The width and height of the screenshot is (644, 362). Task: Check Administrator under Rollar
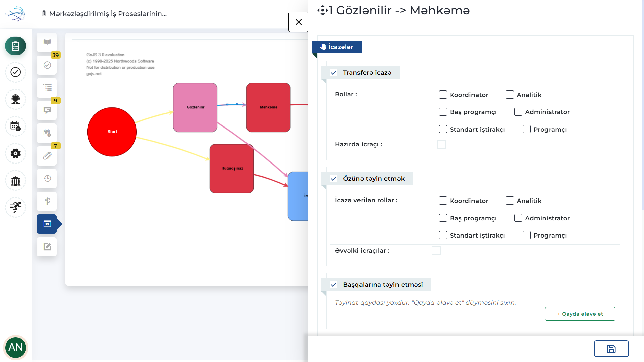[x=518, y=112]
